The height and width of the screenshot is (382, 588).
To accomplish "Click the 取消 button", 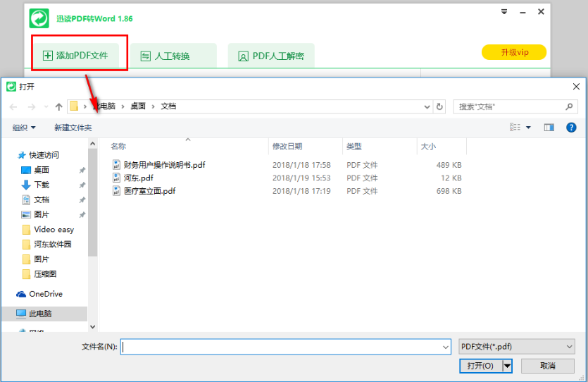I will (547, 366).
